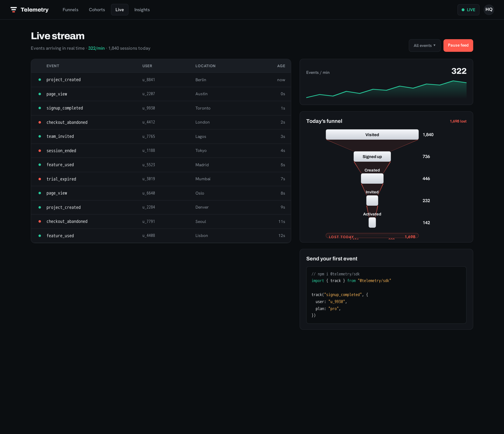Select checkout_abandoned event from London
This screenshot has height=434, width=504.
(161, 122)
